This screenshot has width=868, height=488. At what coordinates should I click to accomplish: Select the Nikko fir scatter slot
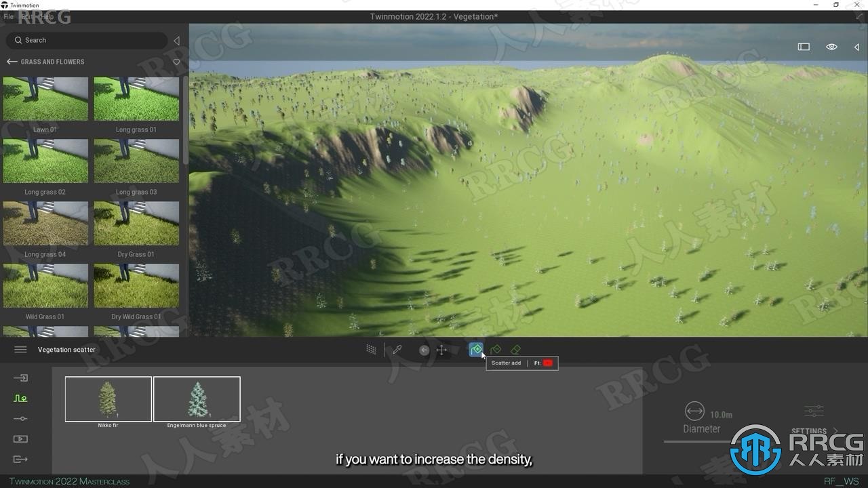108,399
